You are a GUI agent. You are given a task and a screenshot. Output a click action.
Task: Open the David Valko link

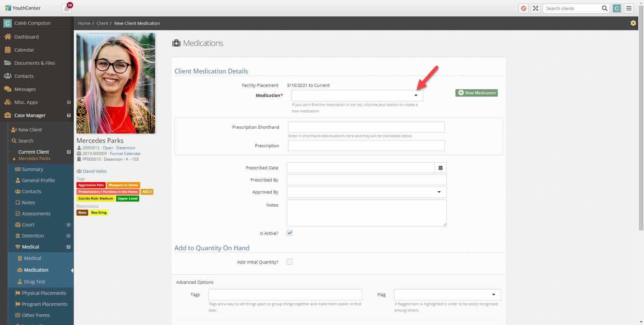[x=95, y=171]
